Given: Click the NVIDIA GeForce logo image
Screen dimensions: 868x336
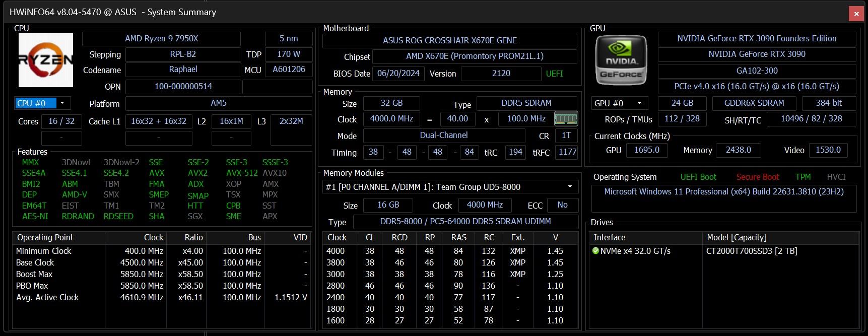Looking at the screenshot, I should [x=621, y=59].
